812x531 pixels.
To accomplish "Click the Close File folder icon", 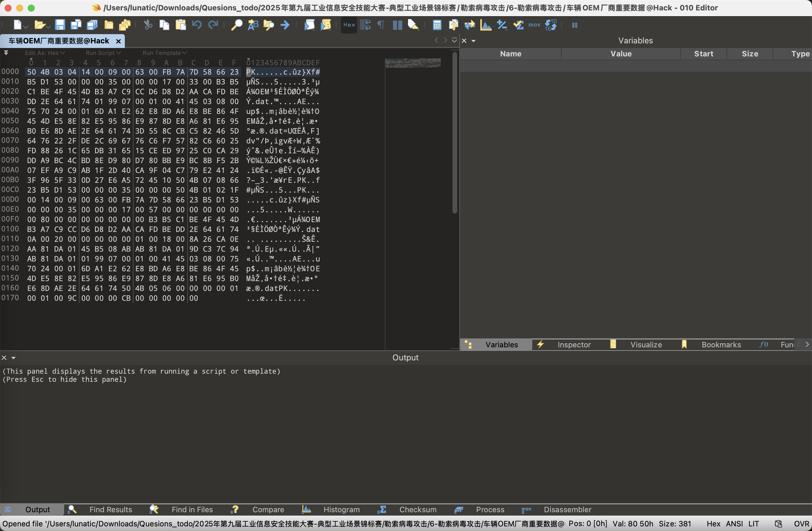I will [x=109, y=25].
